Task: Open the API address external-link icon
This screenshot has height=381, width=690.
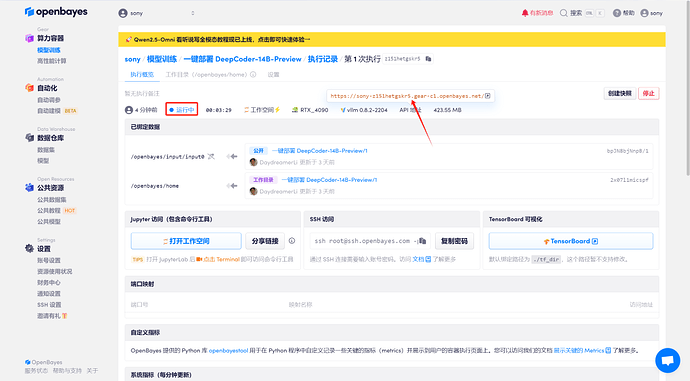Action: (488, 96)
